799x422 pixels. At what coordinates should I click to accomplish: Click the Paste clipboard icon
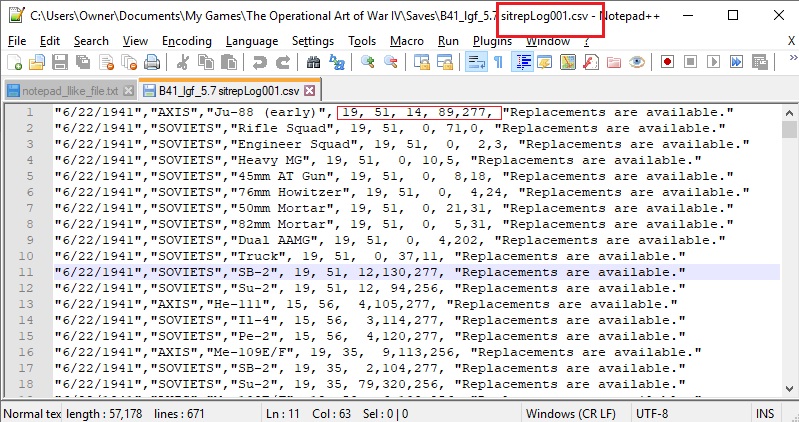(229, 62)
